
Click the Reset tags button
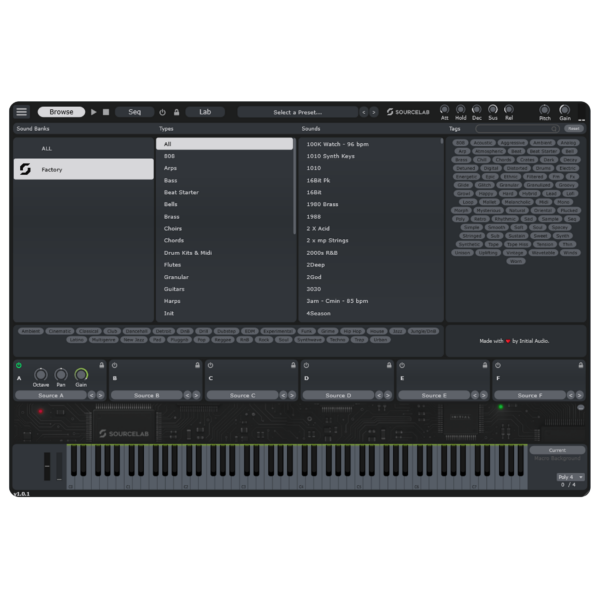[x=573, y=129]
